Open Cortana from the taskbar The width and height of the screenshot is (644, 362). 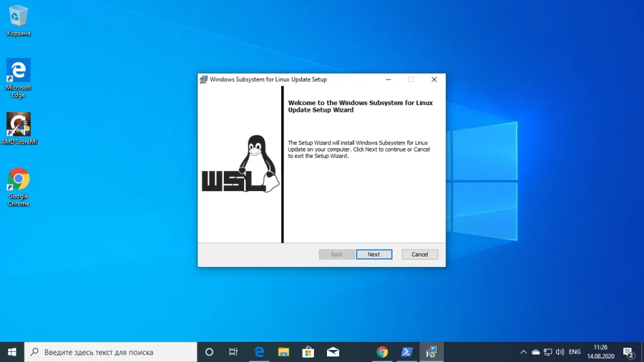coord(209,352)
